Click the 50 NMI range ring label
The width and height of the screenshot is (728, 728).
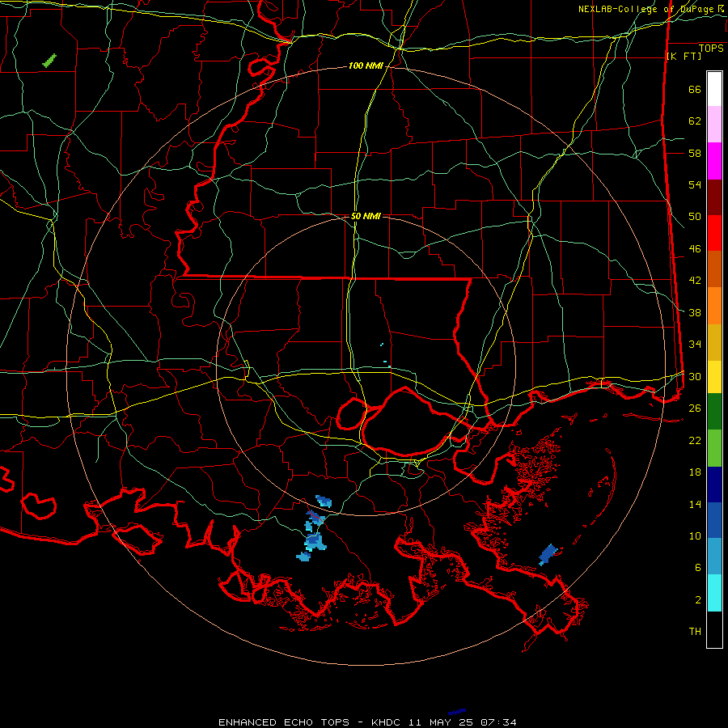(x=366, y=216)
